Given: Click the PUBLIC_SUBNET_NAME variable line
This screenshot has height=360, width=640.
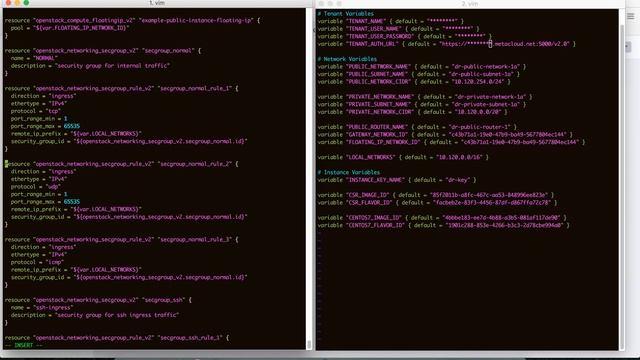Looking at the screenshot, I should [419, 74].
